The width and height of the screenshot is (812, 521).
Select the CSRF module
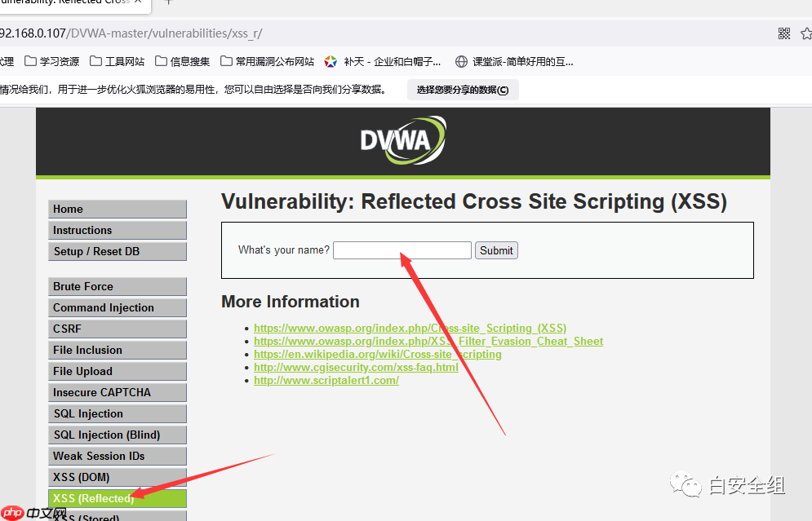coord(118,329)
